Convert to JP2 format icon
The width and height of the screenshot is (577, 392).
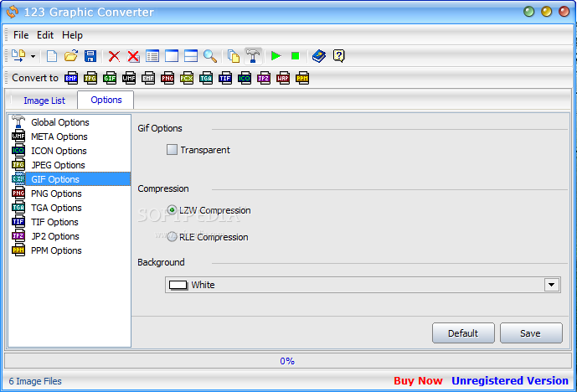tap(264, 78)
